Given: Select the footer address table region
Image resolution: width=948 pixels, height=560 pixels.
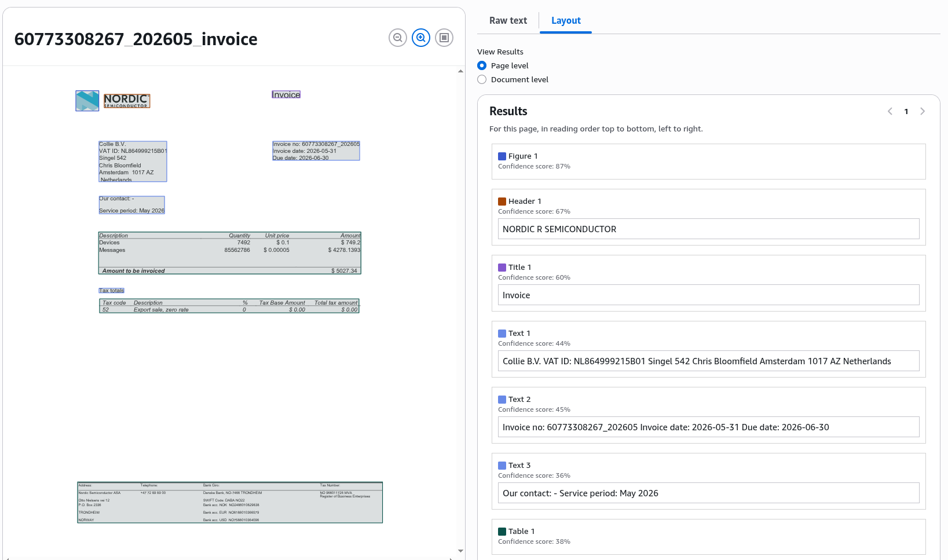Looking at the screenshot, I should (230, 503).
